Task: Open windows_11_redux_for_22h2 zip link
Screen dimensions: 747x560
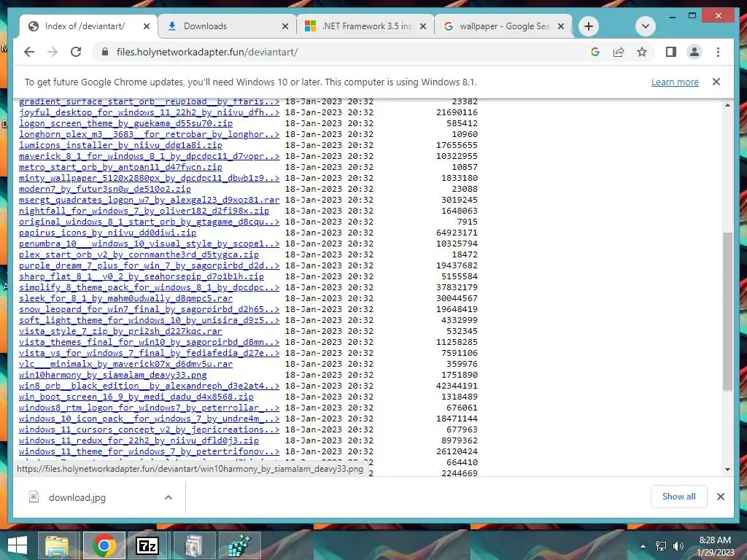Action: (139, 441)
